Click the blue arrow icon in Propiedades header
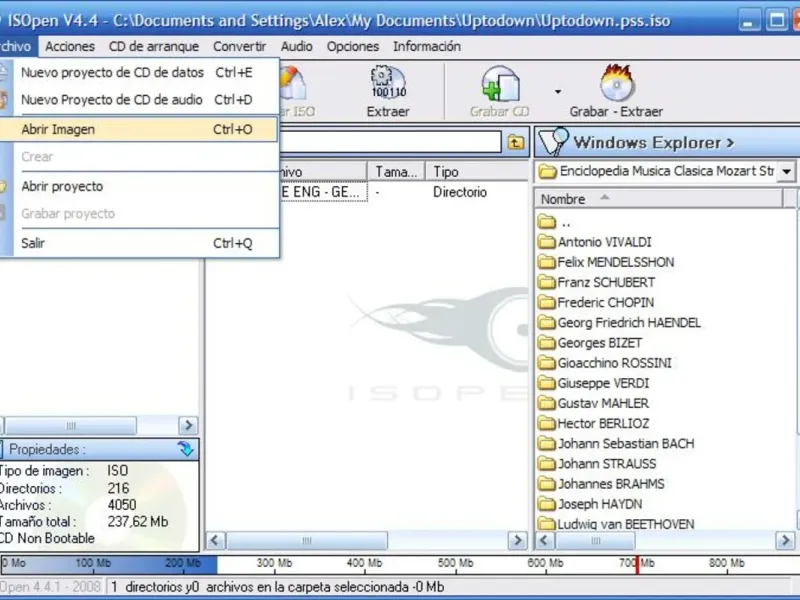Screen dimensions: 800x600 pos(186,449)
